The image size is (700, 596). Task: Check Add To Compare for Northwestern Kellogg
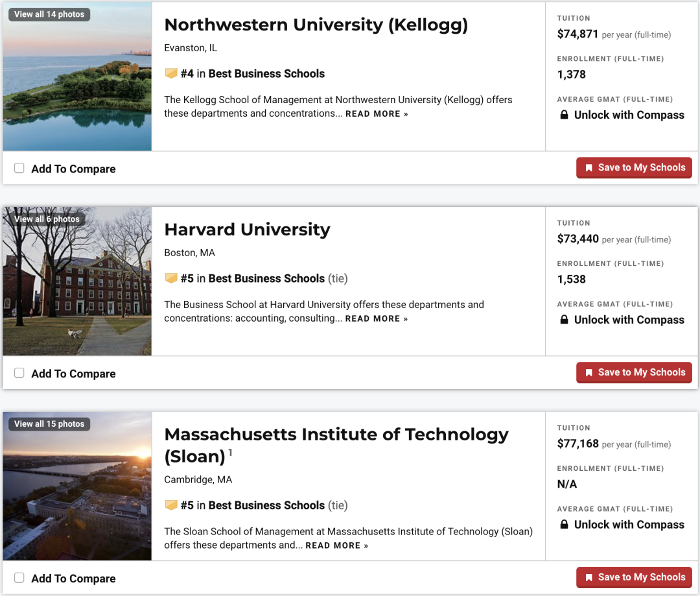tap(19, 168)
